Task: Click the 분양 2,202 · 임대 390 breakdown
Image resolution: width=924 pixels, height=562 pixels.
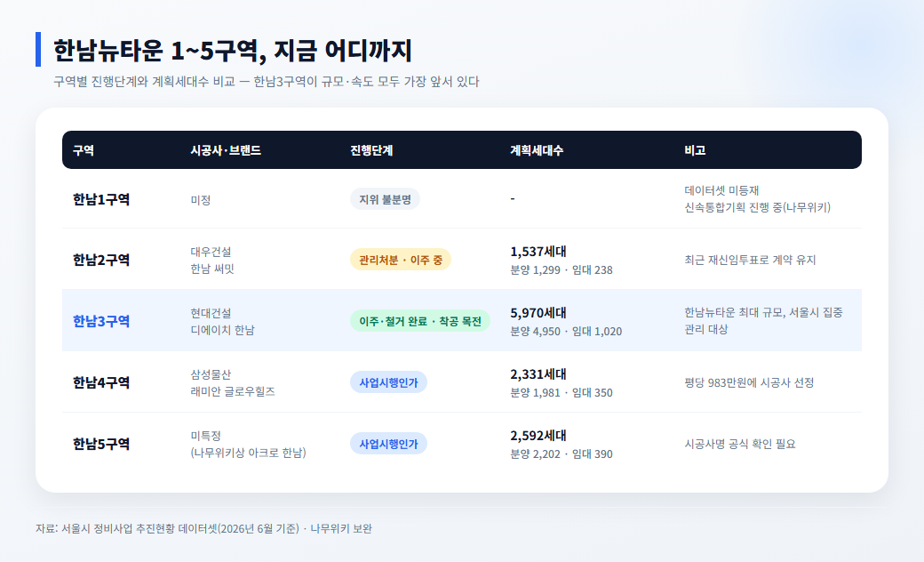Action: (562, 454)
